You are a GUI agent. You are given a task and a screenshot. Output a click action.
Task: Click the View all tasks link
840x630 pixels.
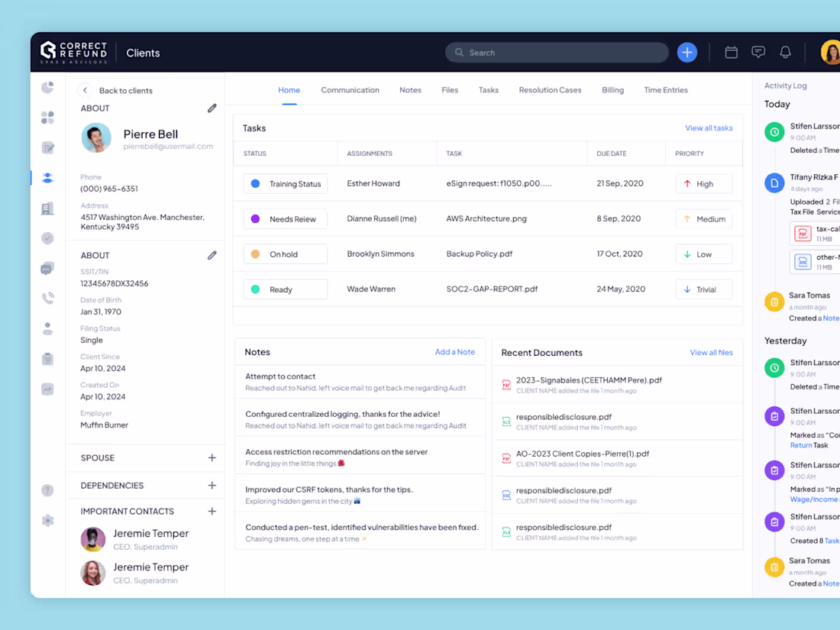709,128
